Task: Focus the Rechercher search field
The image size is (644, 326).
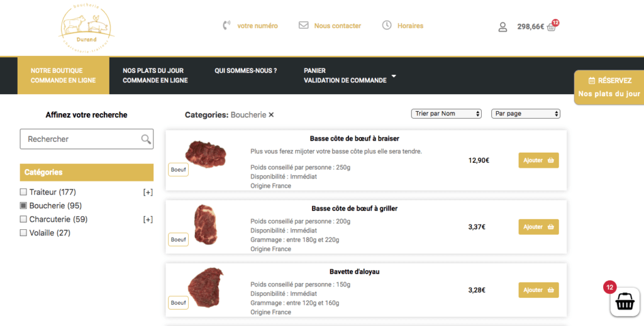Action: pyautogui.click(x=87, y=139)
